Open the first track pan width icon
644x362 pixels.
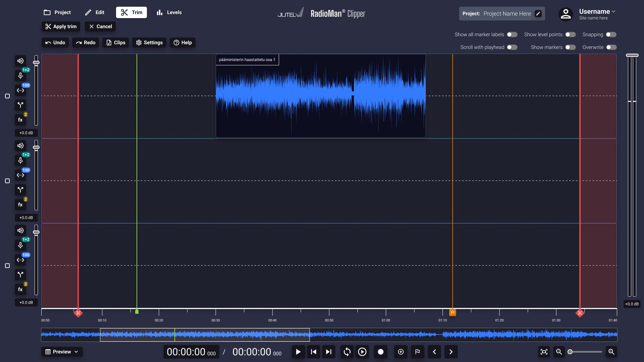pyautogui.click(x=20, y=90)
